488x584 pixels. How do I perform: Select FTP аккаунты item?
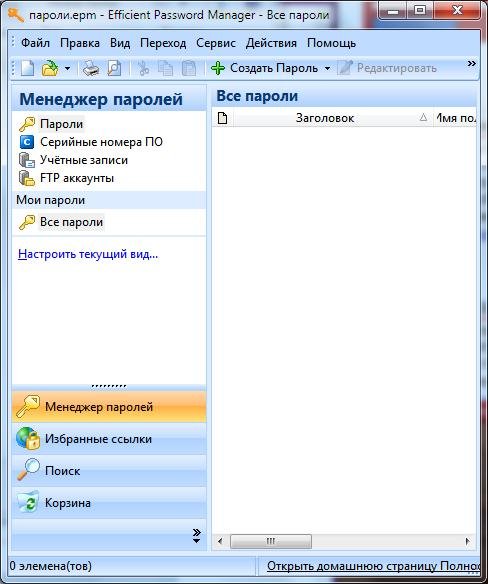(x=66, y=178)
